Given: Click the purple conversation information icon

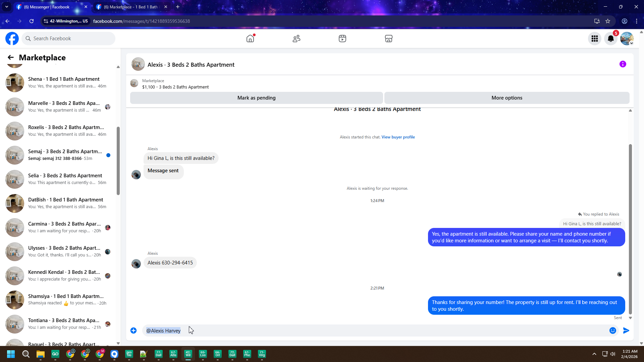Looking at the screenshot, I should (623, 64).
